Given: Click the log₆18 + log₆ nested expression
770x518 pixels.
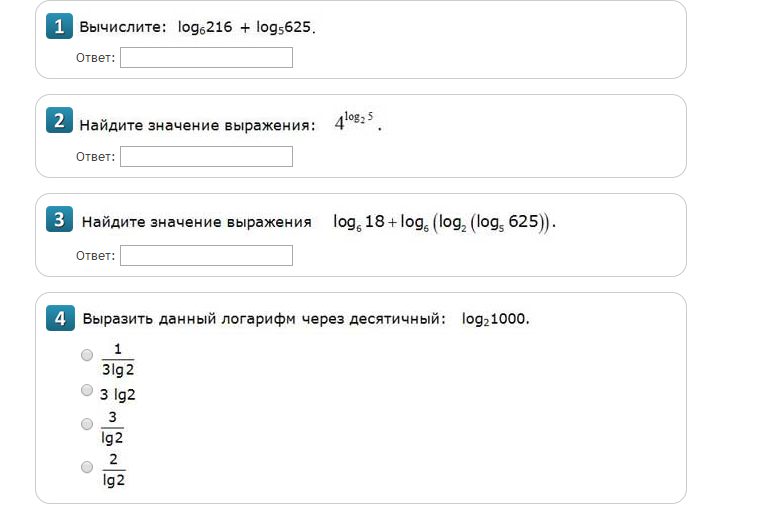Looking at the screenshot, I should pyautogui.click(x=443, y=222).
